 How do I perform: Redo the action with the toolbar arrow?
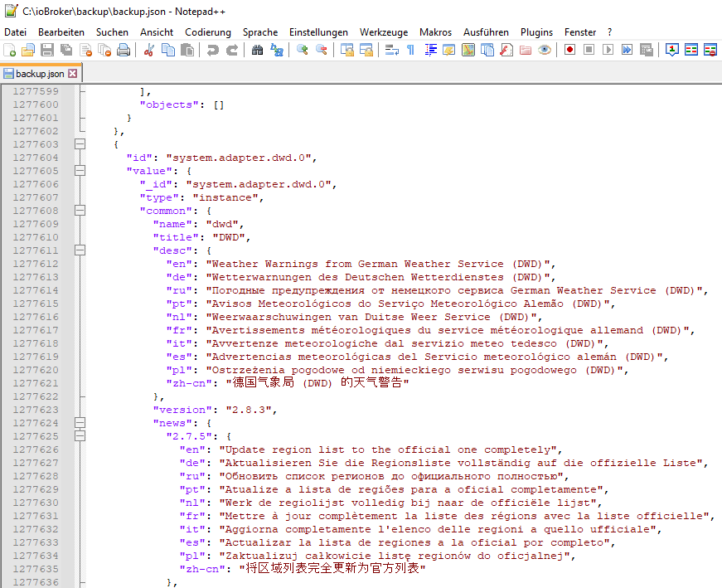[x=231, y=50]
